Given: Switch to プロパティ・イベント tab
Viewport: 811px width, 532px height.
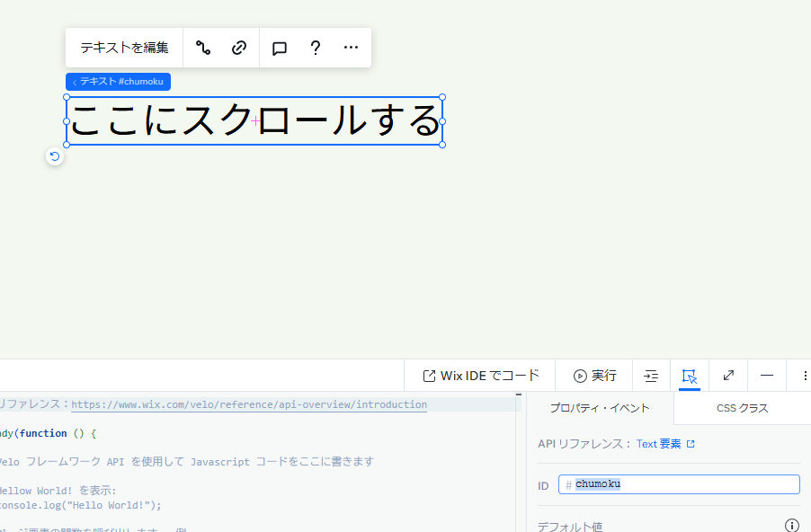Looking at the screenshot, I should (x=600, y=408).
